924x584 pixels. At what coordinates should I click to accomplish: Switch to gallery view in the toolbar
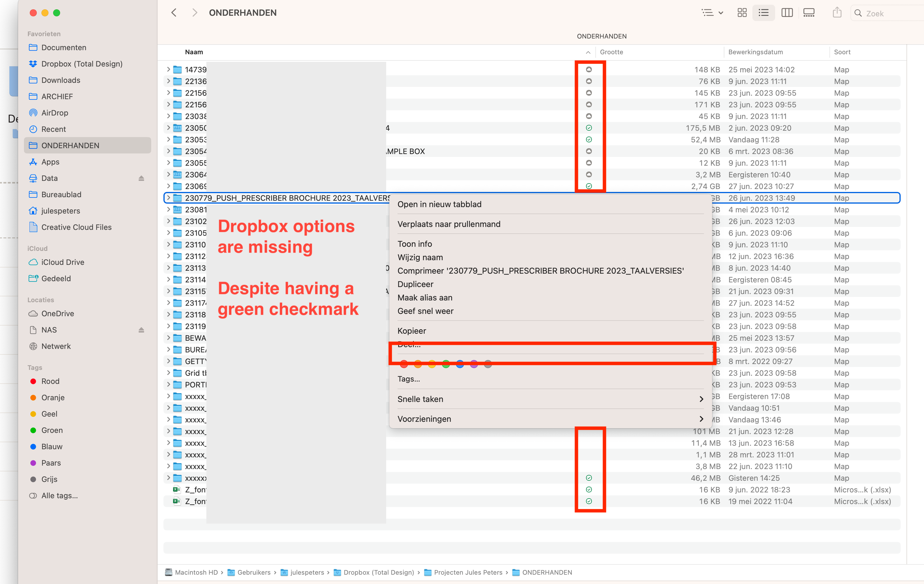(809, 13)
